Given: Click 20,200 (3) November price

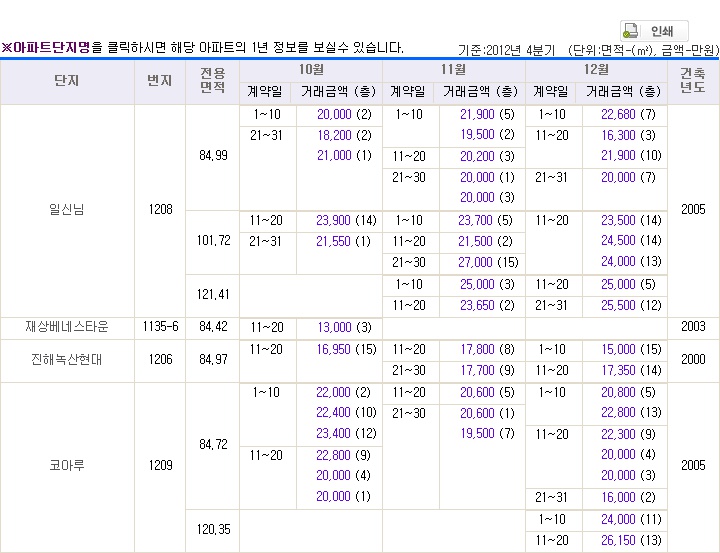Looking at the screenshot, I should click(487, 157).
